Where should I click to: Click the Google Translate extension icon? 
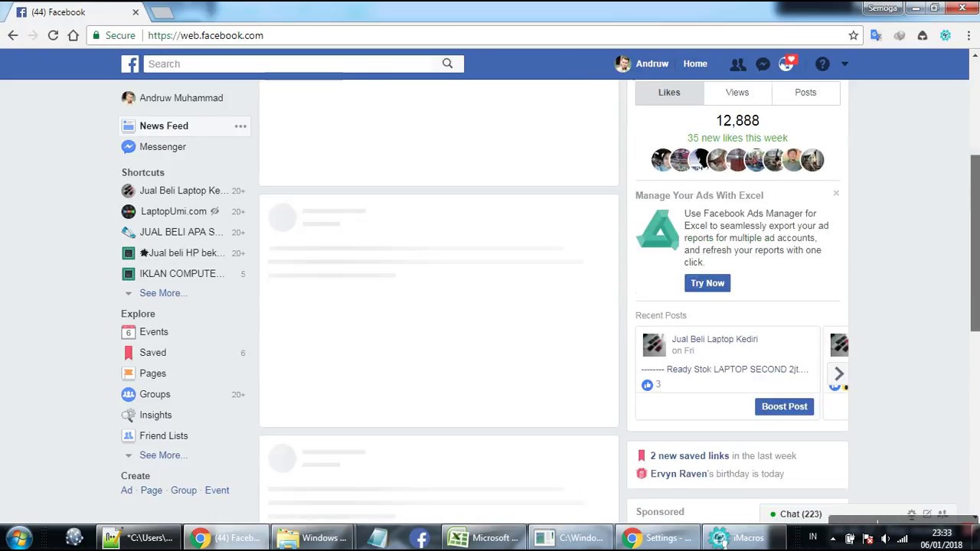[876, 35]
